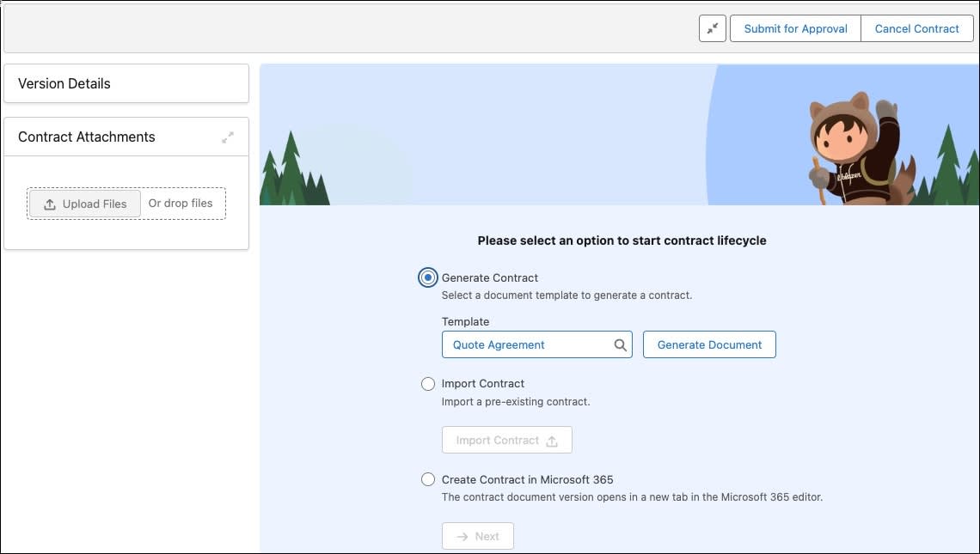Click the Template lookup field with Quote Agreement
Screen dimensions: 980x554
coord(537,344)
